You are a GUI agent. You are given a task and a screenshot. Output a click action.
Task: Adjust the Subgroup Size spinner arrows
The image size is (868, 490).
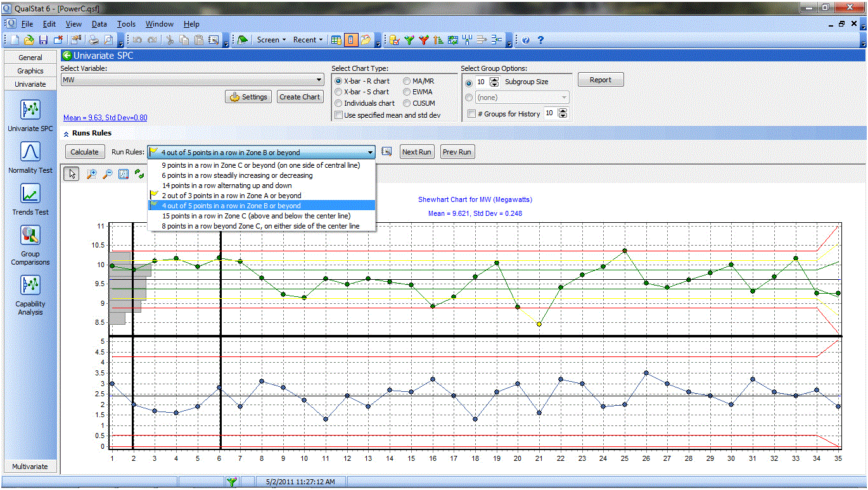(495, 82)
